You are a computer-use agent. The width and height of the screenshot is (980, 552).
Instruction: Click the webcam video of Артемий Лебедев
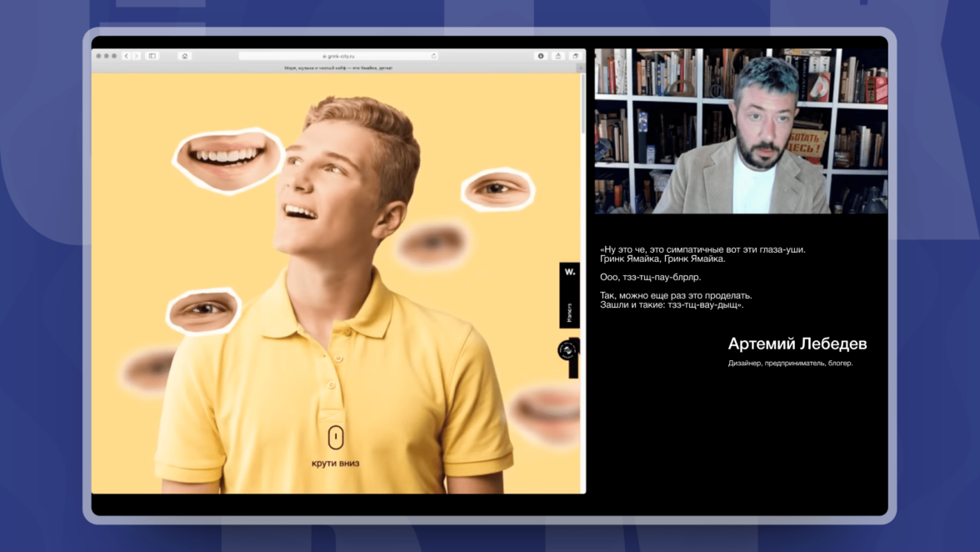[x=741, y=131]
